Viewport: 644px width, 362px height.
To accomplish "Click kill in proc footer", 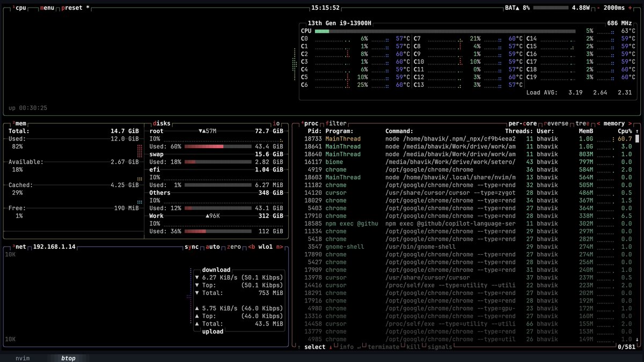I will click(413, 347).
